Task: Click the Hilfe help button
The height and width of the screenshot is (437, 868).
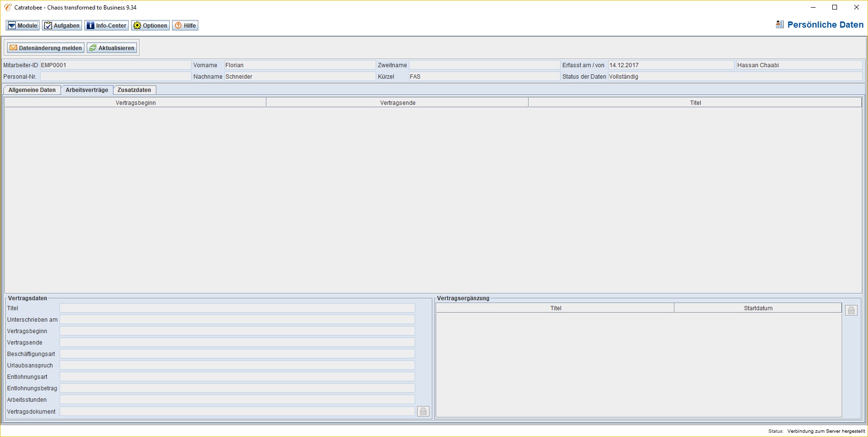Action: 185,26
